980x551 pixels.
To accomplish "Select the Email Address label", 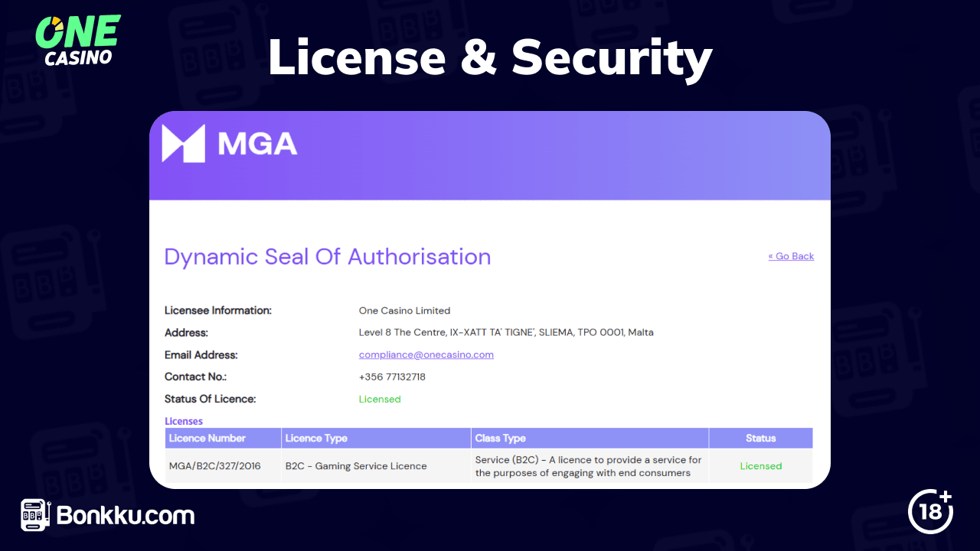I will tap(201, 355).
